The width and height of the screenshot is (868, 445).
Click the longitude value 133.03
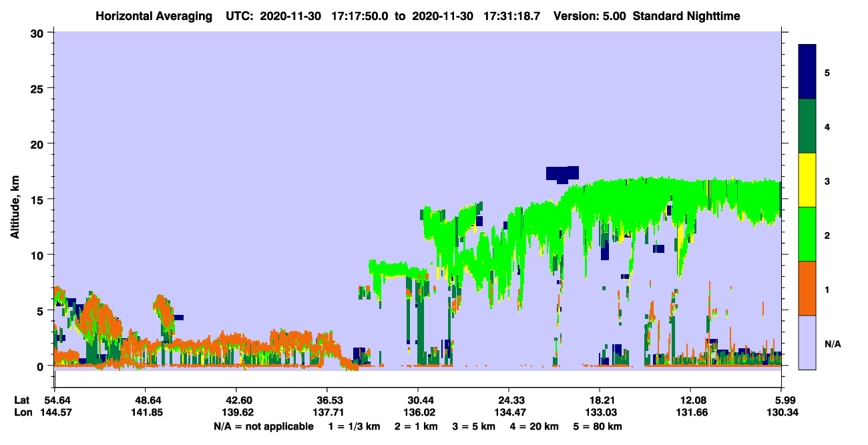(x=600, y=412)
